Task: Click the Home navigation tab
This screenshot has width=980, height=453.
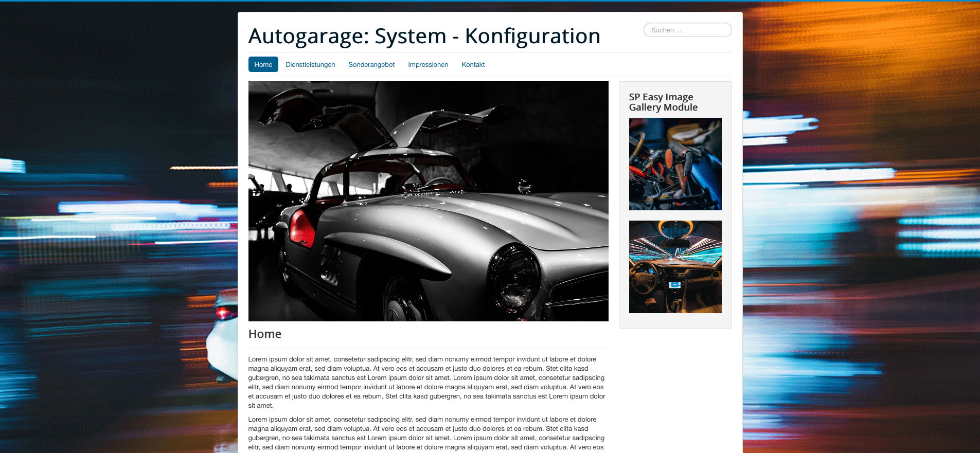Action: click(263, 64)
